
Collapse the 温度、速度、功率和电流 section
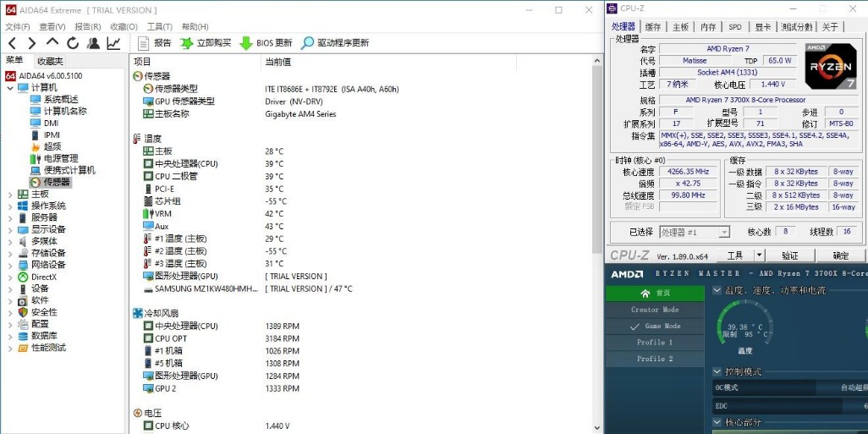[717, 290]
